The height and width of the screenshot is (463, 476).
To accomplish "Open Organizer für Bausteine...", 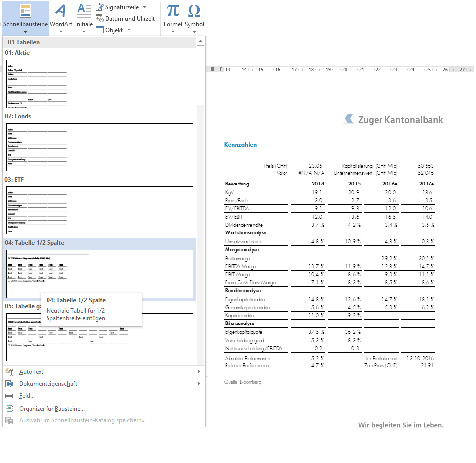I will click(104, 409).
